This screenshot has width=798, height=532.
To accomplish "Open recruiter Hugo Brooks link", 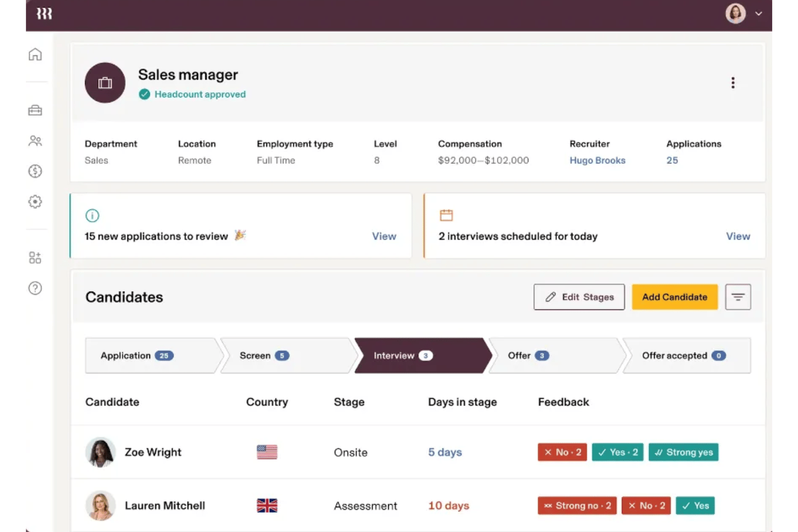I will coord(597,160).
